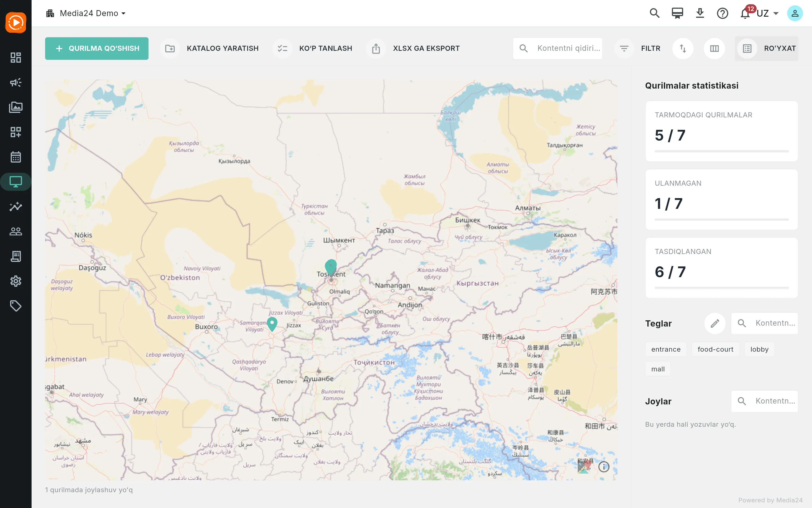
Task: Switch to RO'YXAT list view
Action: [767, 48]
